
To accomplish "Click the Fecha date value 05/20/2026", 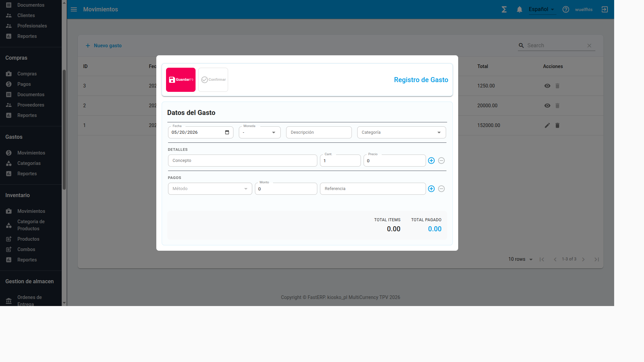I will (184, 132).
